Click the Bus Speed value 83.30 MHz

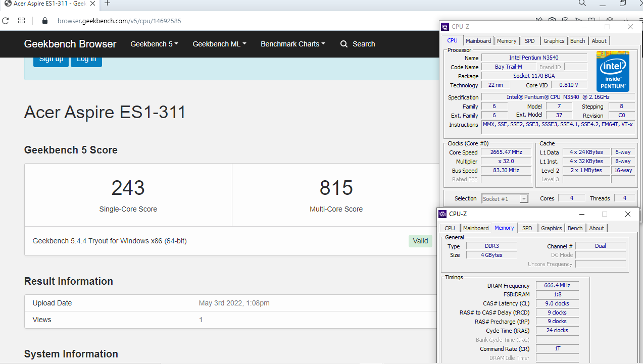[x=506, y=170]
